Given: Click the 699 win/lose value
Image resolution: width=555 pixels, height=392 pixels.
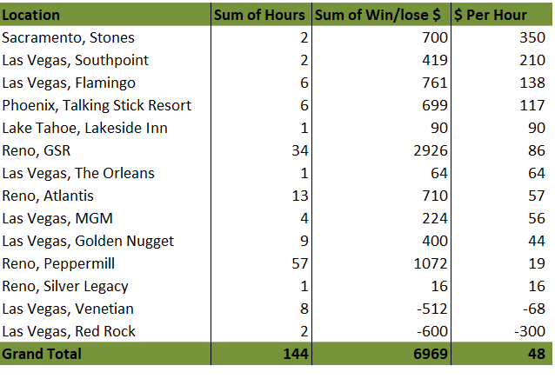Looking at the screenshot, I should [x=435, y=106].
